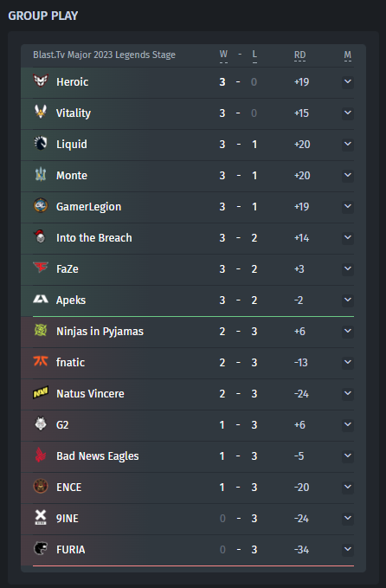
Task: Expand ENCE row matches chevron
Action: [x=348, y=487]
